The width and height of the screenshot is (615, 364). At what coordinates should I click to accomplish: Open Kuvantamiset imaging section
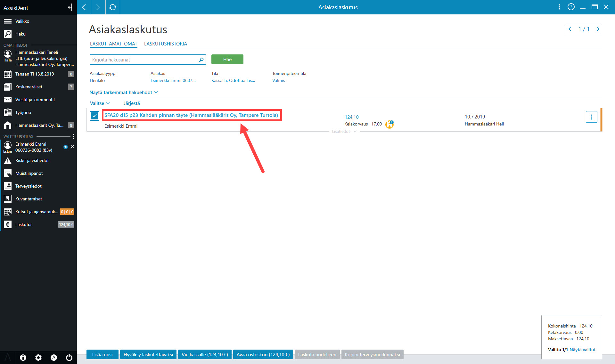tap(38, 199)
